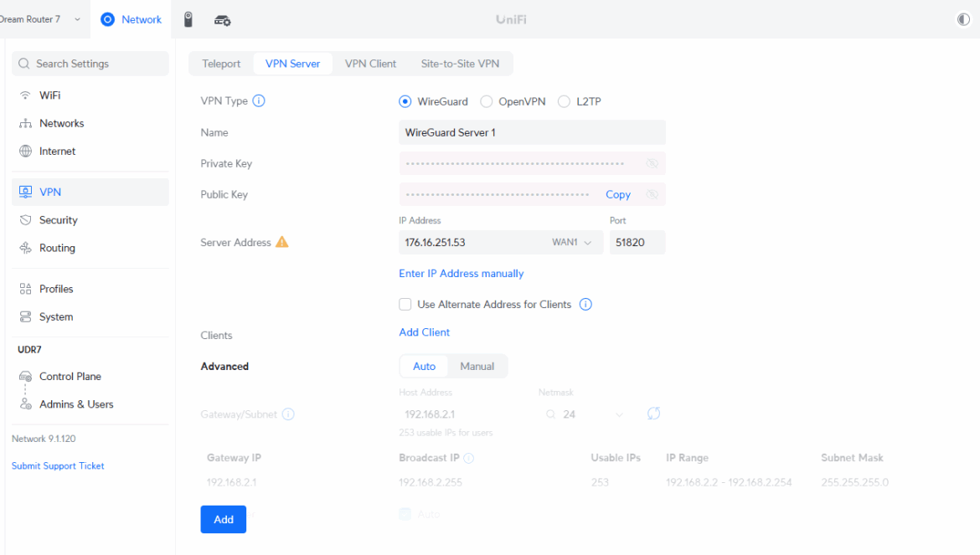
Task: Switch Advanced setting to Auto
Action: [x=424, y=367]
